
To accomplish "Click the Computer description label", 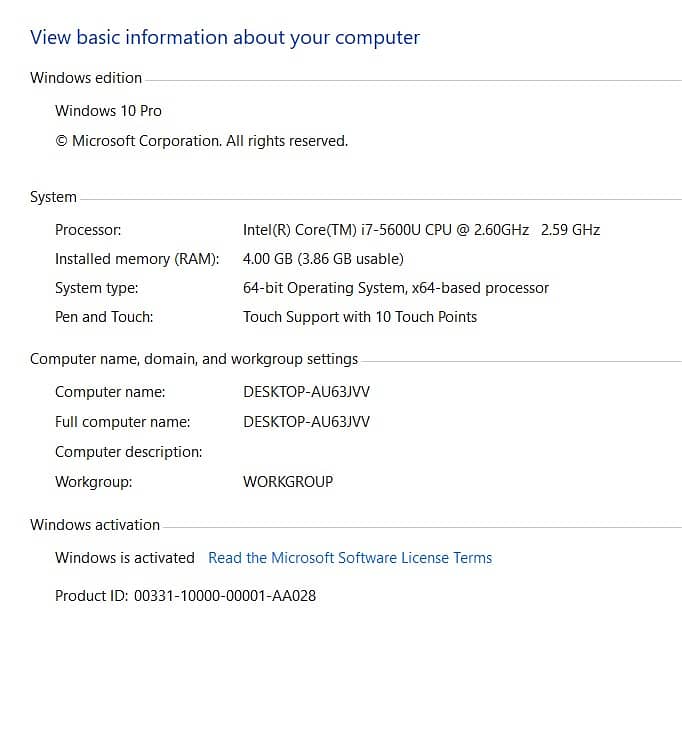I will (128, 452).
